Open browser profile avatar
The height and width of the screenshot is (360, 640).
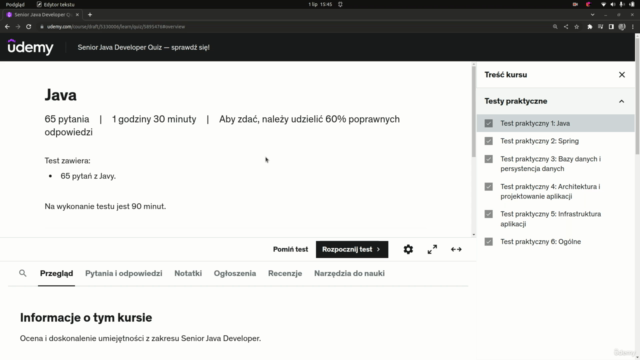click(x=622, y=27)
